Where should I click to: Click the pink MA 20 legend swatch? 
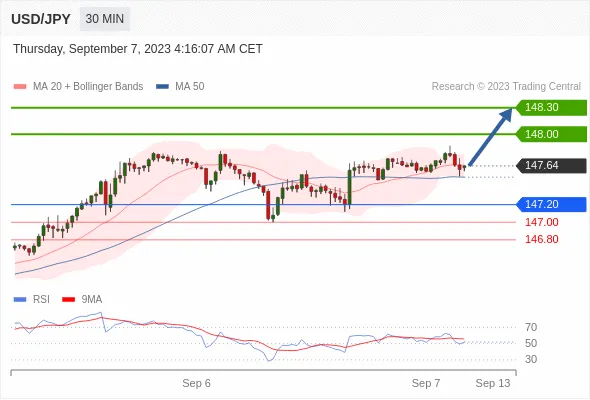coord(20,87)
